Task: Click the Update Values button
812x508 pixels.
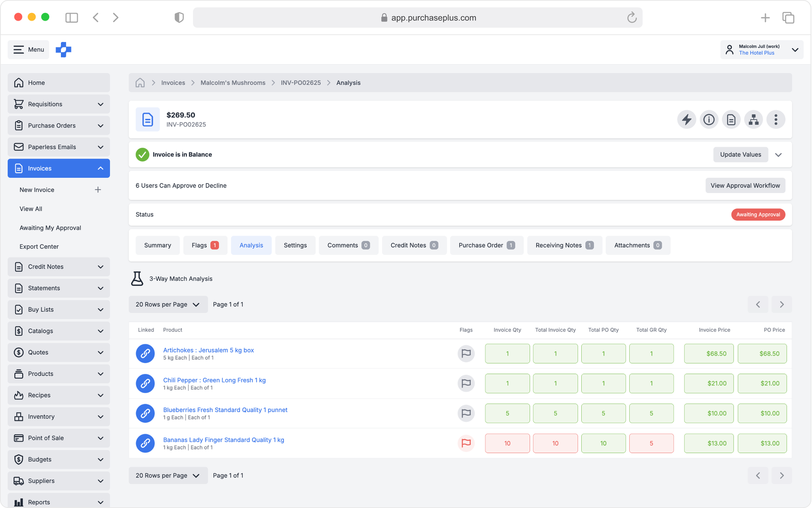Action: click(740, 155)
